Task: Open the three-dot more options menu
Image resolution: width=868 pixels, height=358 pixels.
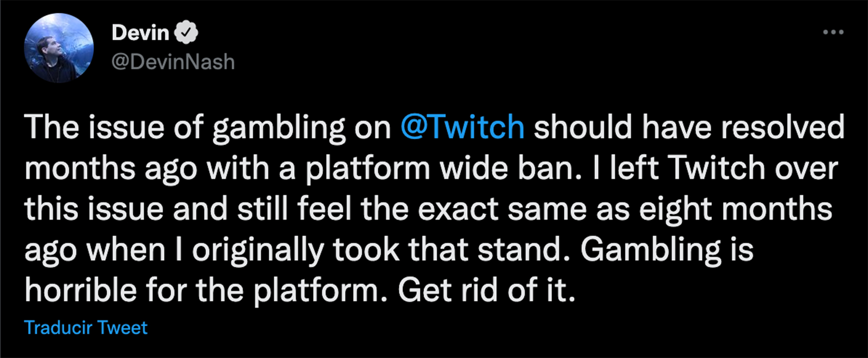Action: tap(833, 32)
